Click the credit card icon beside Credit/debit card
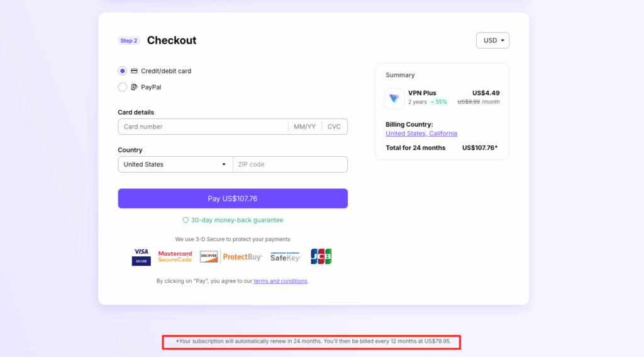Image resolution: width=644 pixels, height=357 pixels. [x=134, y=71]
